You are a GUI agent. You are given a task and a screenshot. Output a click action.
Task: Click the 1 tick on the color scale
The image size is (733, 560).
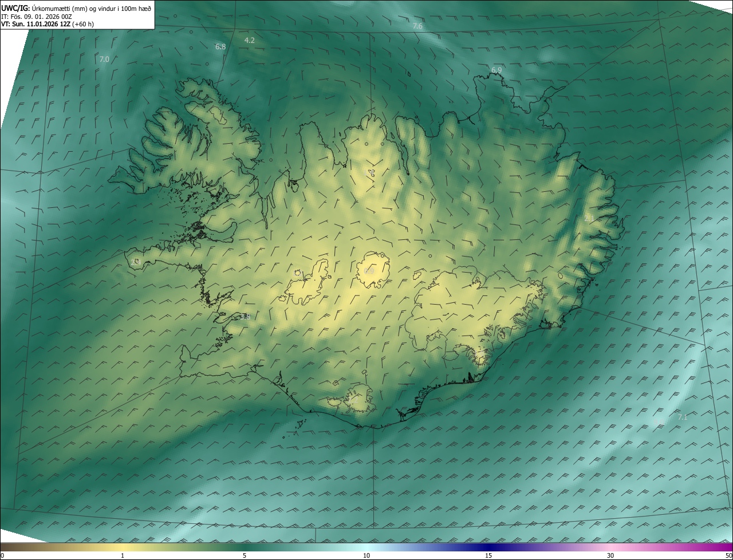tap(123, 555)
